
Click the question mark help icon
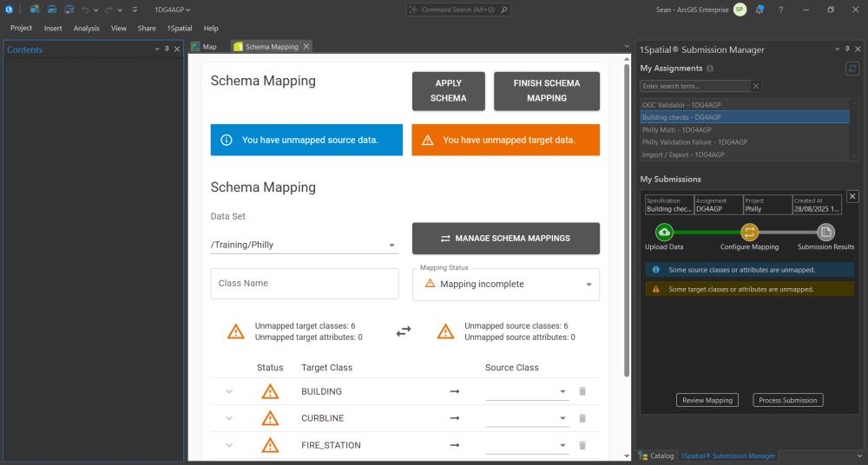coord(780,10)
